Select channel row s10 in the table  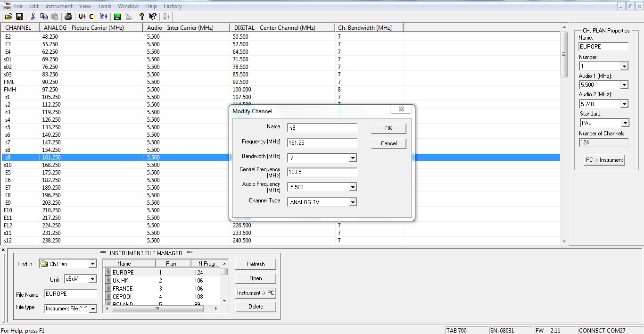[281, 165]
